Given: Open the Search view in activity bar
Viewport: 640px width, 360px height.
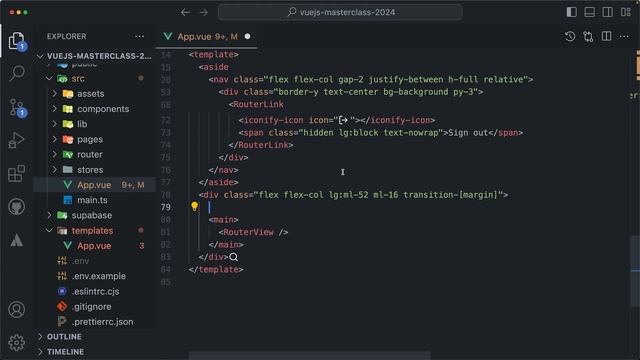Looking at the screenshot, I should pos(17,74).
